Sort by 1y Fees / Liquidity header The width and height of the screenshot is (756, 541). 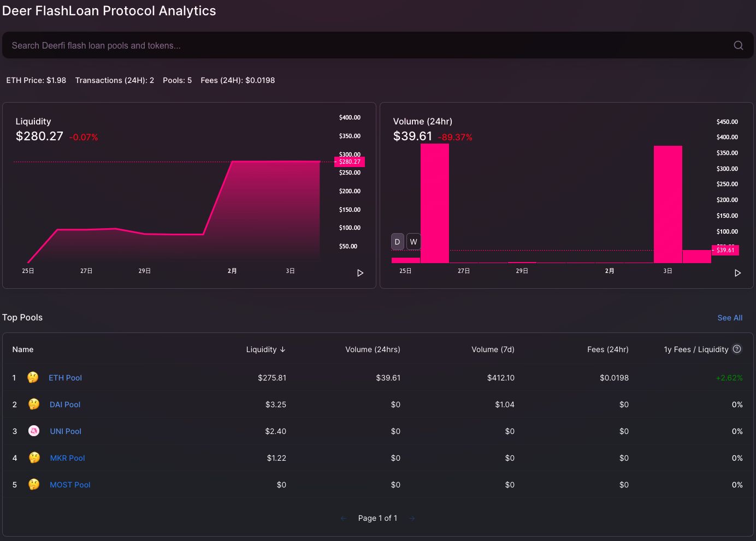point(696,349)
